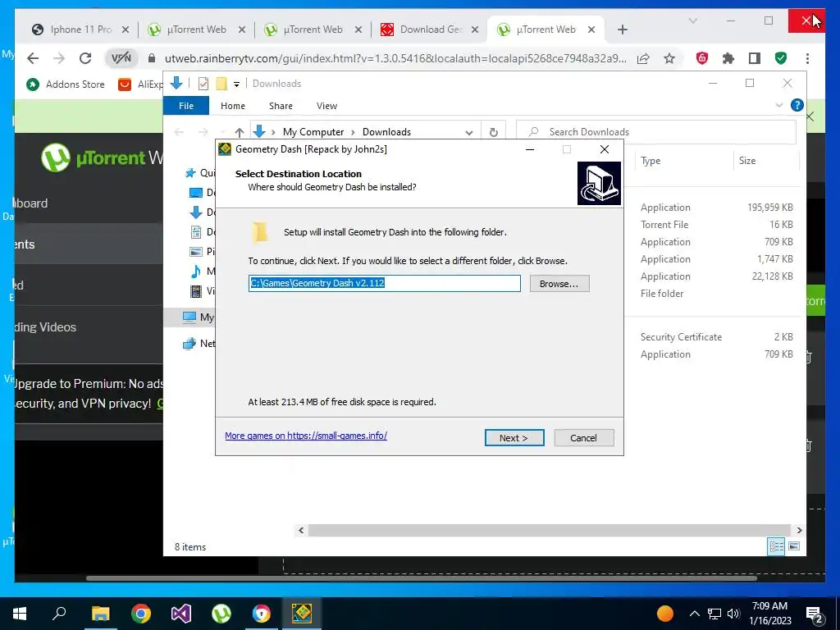840x630 pixels.
Task: Select the Torrent File row
Action: pyautogui.click(x=716, y=225)
